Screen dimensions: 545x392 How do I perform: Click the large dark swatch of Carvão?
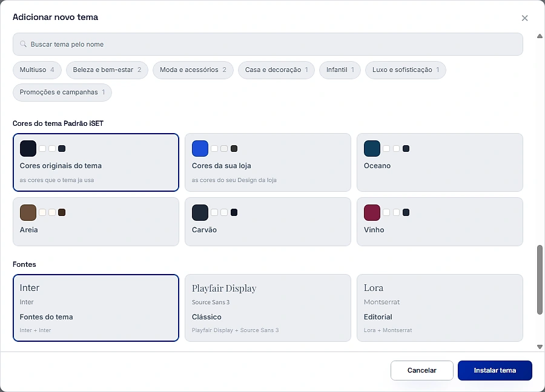tap(200, 212)
